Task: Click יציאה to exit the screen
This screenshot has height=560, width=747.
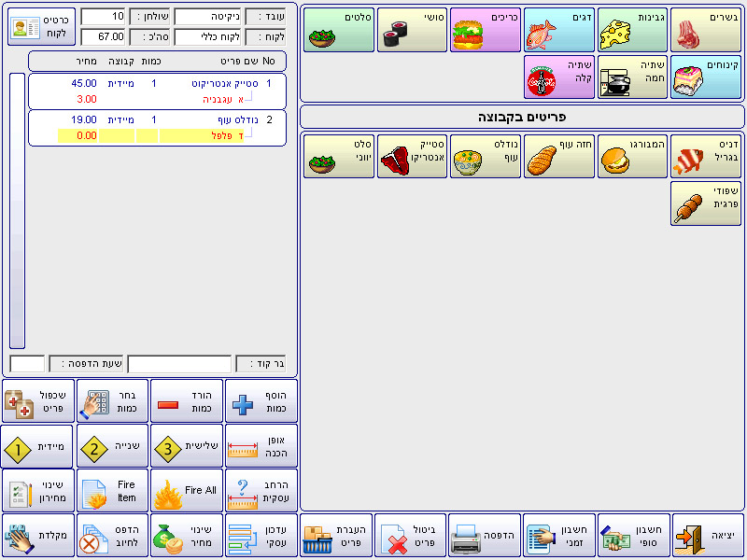Action: tap(707, 536)
